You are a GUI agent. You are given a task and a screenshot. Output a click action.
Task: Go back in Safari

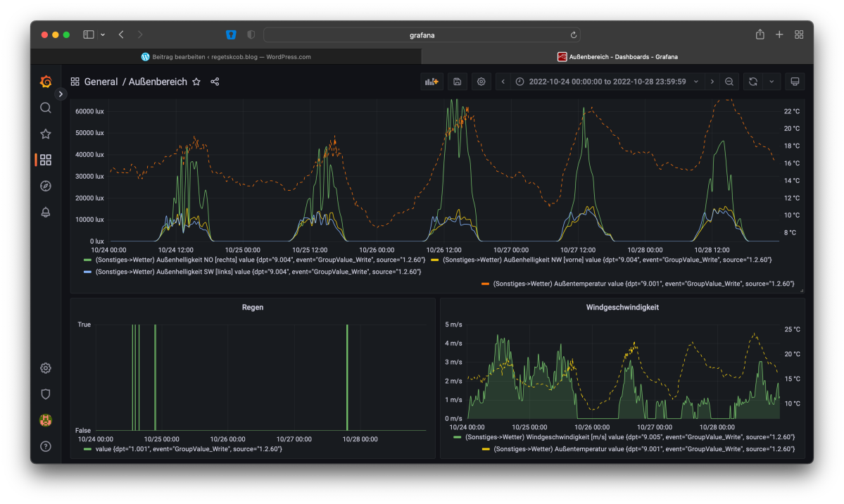tap(121, 34)
